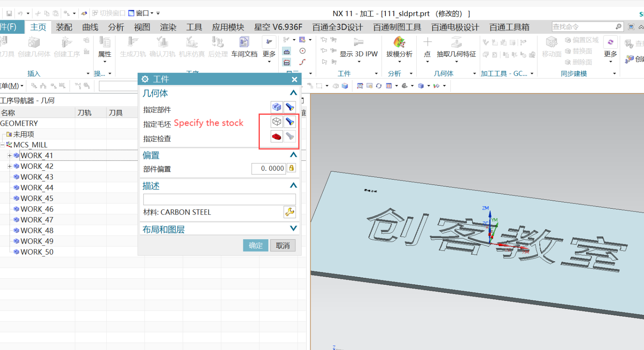The image size is (644, 350).
Task: Click the red specify check geometry icon
Action: (277, 137)
